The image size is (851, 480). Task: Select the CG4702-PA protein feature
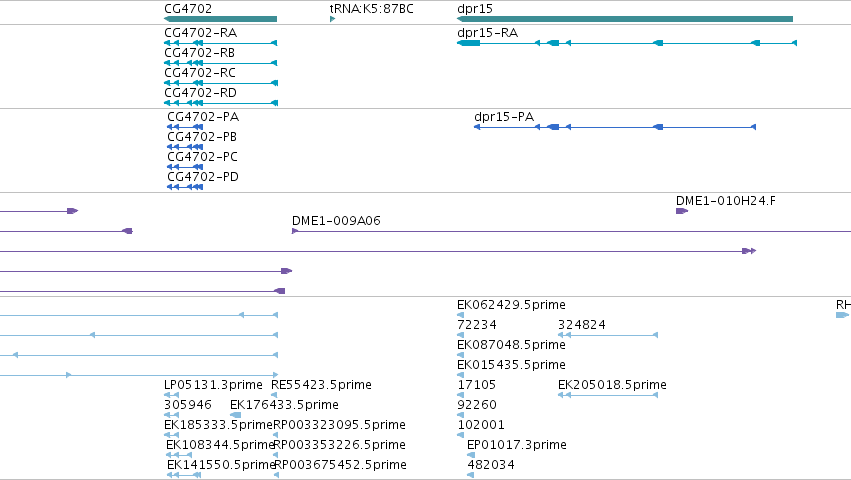[185, 127]
